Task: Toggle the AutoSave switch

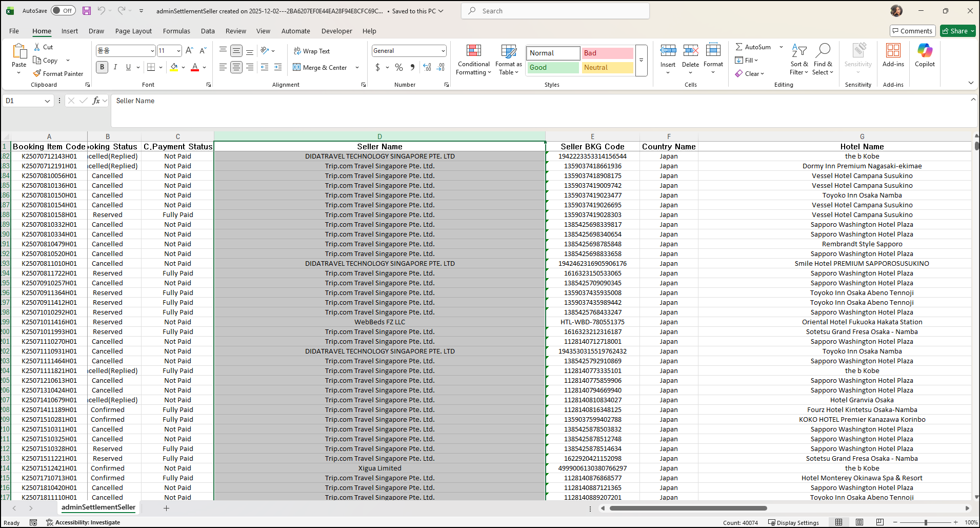Action: tap(63, 11)
